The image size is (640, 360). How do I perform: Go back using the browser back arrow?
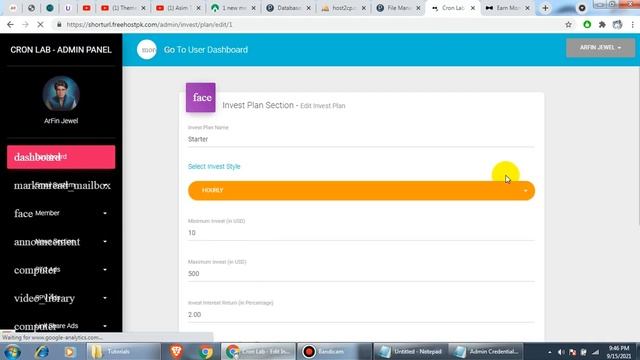pyautogui.click(x=10, y=25)
